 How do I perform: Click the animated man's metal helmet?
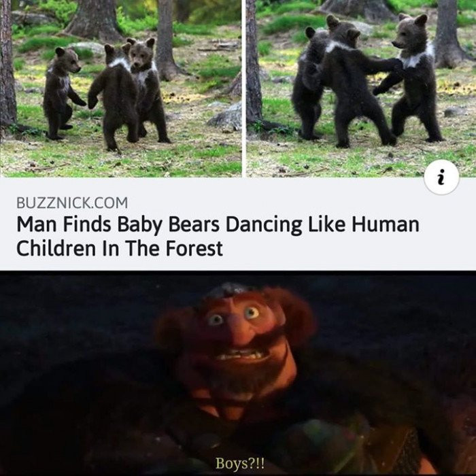(x=231, y=290)
